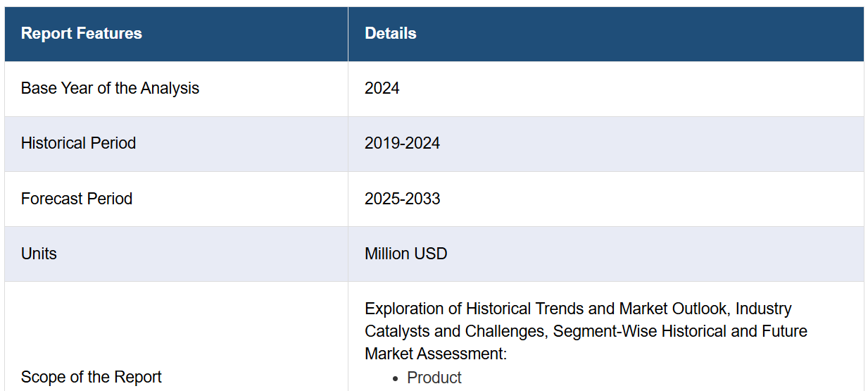Click the 'Units' row label

click(x=39, y=254)
